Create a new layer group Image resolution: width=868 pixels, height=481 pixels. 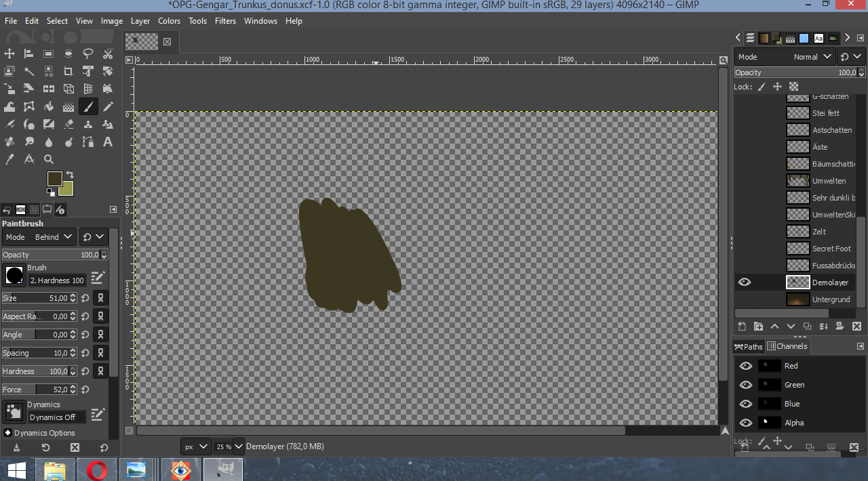758,327
